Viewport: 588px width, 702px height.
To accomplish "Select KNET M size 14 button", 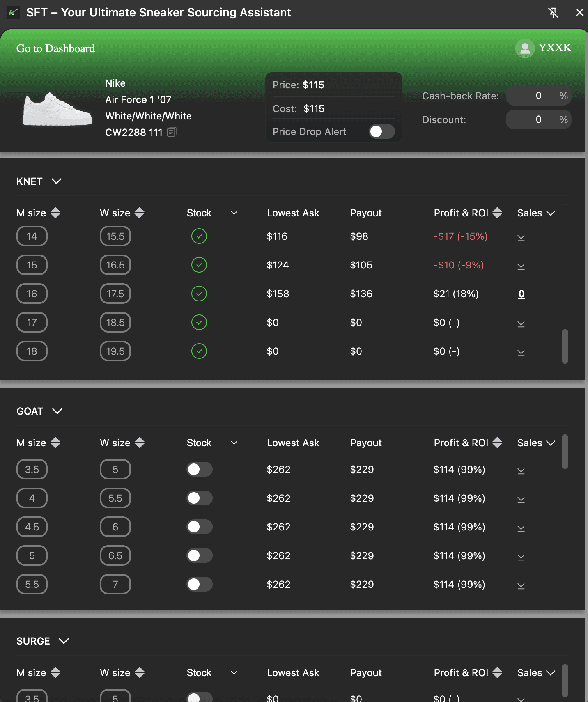I will point(32,236).
